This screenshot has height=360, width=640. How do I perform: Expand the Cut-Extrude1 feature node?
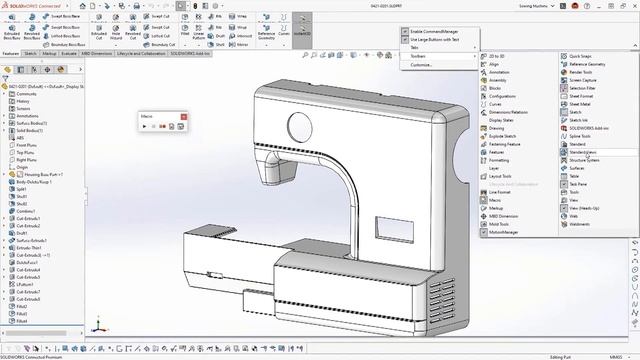[4, 218]
